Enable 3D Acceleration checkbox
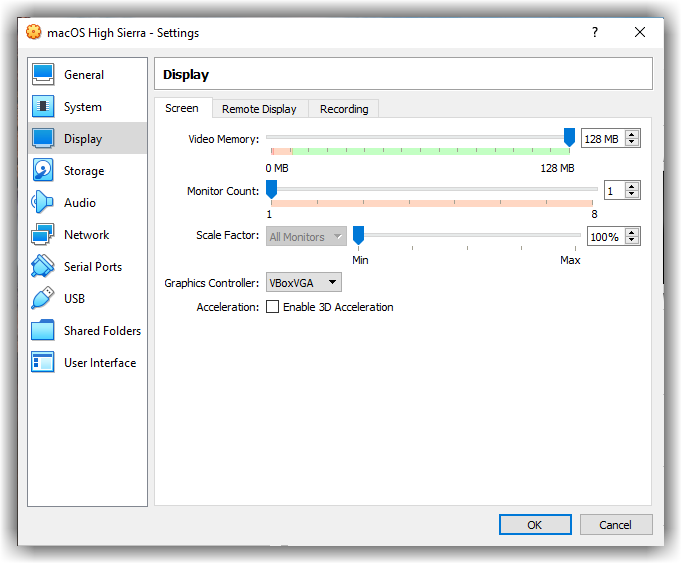 (272, 307)
